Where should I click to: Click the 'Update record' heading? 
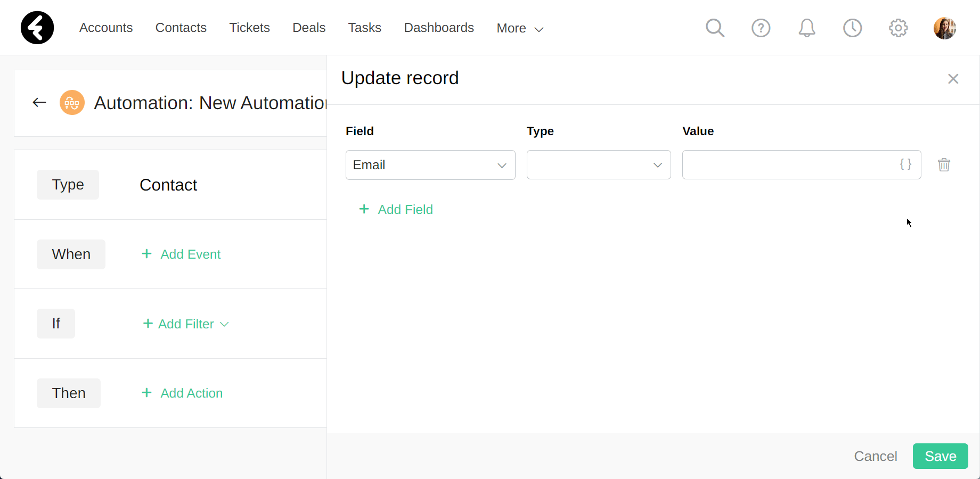click(400, 78)
